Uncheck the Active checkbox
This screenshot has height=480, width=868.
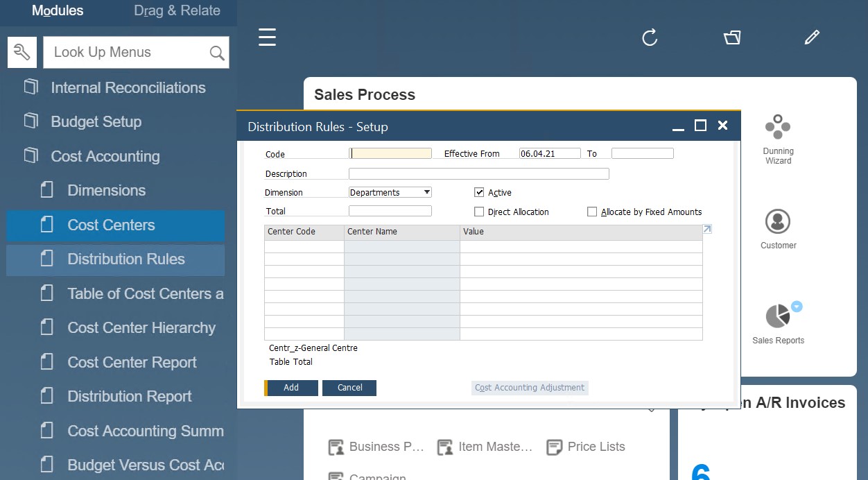click(x=479, y=192)
